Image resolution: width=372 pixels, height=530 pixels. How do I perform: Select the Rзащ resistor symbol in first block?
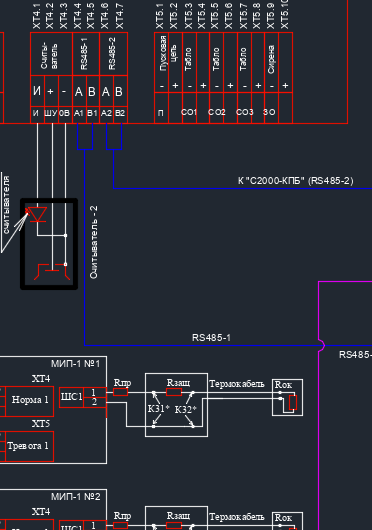(x=174, y=392)
